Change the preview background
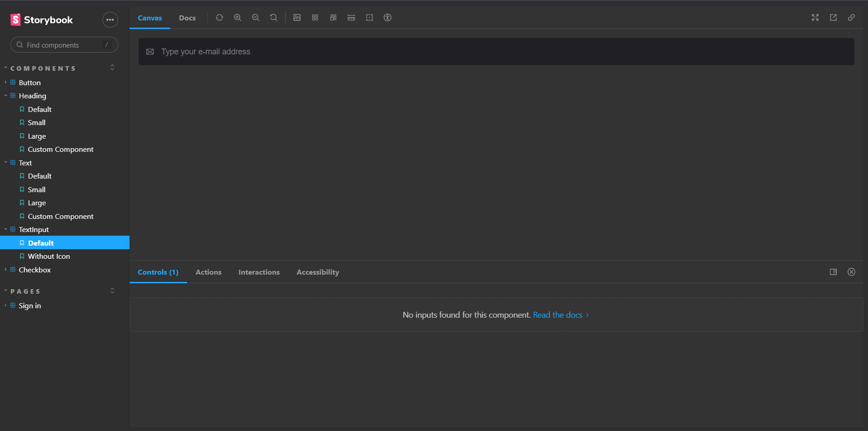The width and height of the screenshot is (868, 431). [297, 18]
